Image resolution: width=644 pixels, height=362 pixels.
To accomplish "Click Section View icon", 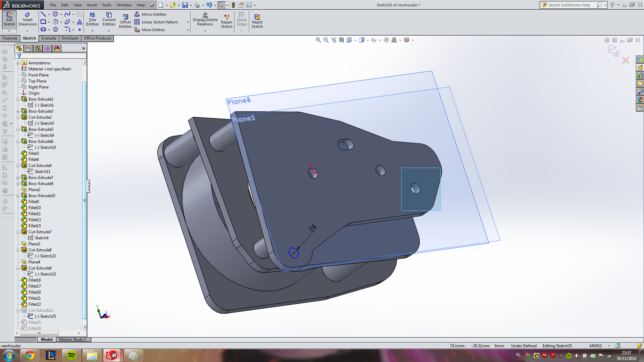I will point(341,40).
